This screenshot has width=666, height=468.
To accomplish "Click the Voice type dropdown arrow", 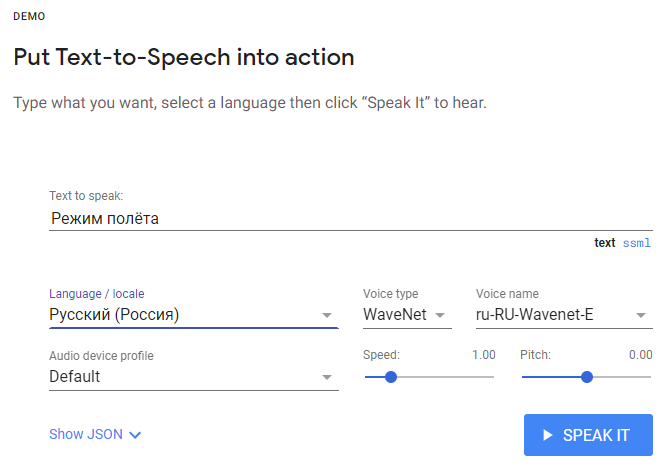I will 440,316.
